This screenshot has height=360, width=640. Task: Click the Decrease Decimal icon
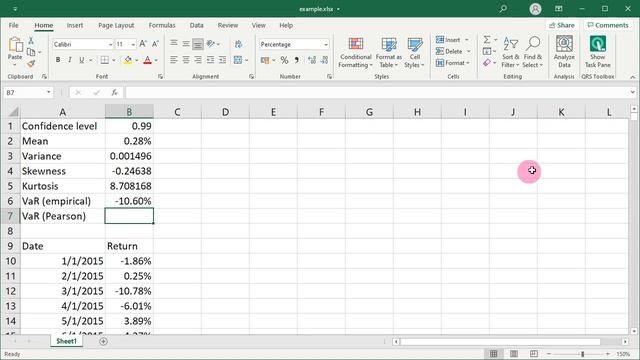(x=324, y=60)
